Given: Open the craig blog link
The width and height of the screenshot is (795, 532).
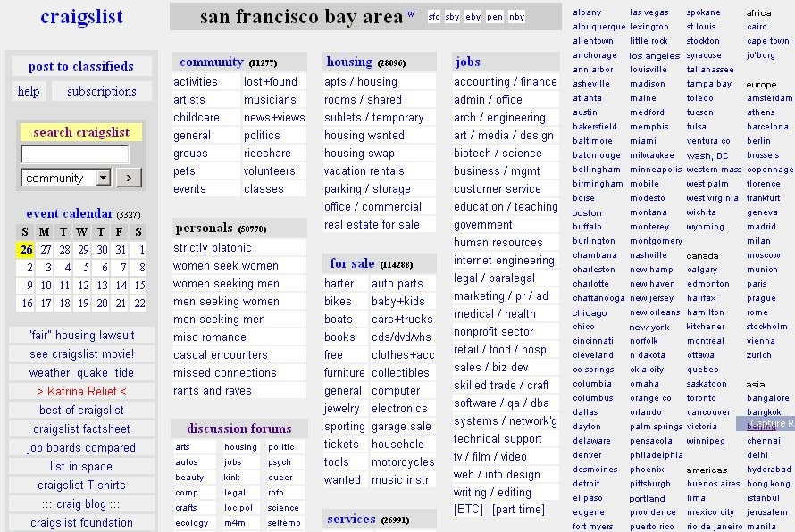Looking at the screenshot, I should click(81, 503).
